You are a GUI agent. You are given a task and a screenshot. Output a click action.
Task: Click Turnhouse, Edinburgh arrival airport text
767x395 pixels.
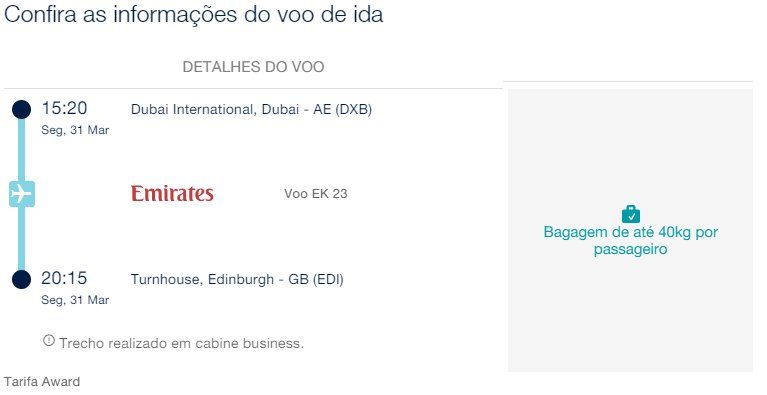tap(237, 279)
